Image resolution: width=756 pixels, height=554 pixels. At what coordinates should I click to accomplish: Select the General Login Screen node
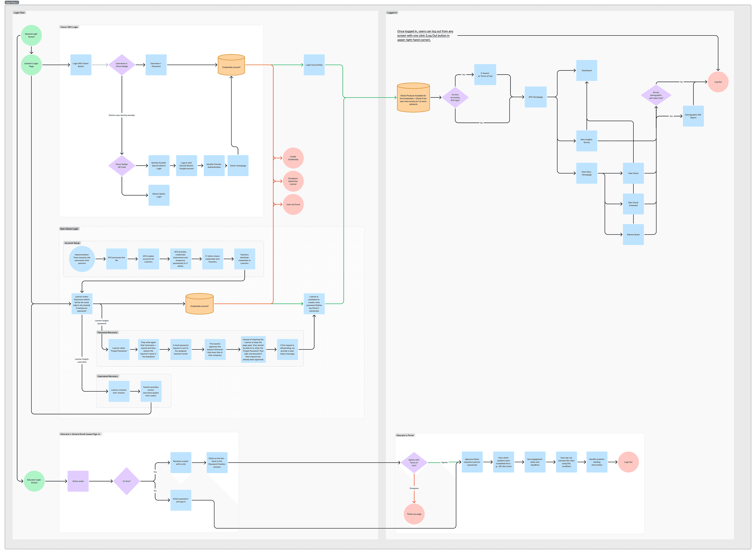pos(31,35)
